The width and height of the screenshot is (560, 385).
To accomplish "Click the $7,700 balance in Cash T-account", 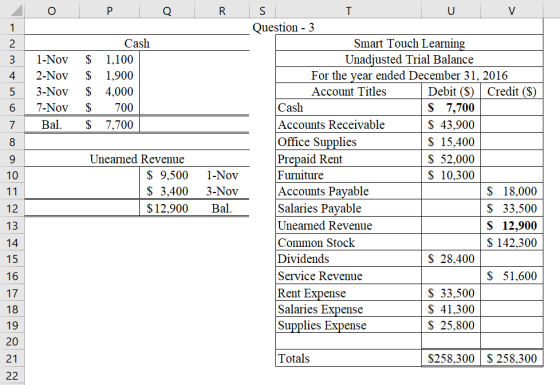I will click(109, 125).
